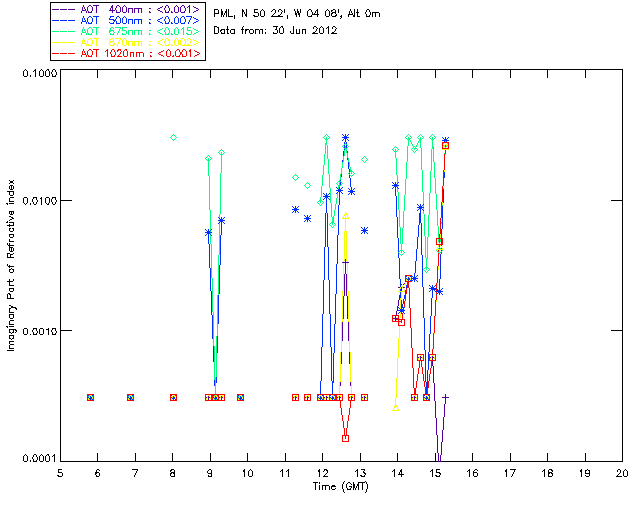The image size is (640, 512).
Task: Click the red square marker near 7 GMT
Action: 130,397
